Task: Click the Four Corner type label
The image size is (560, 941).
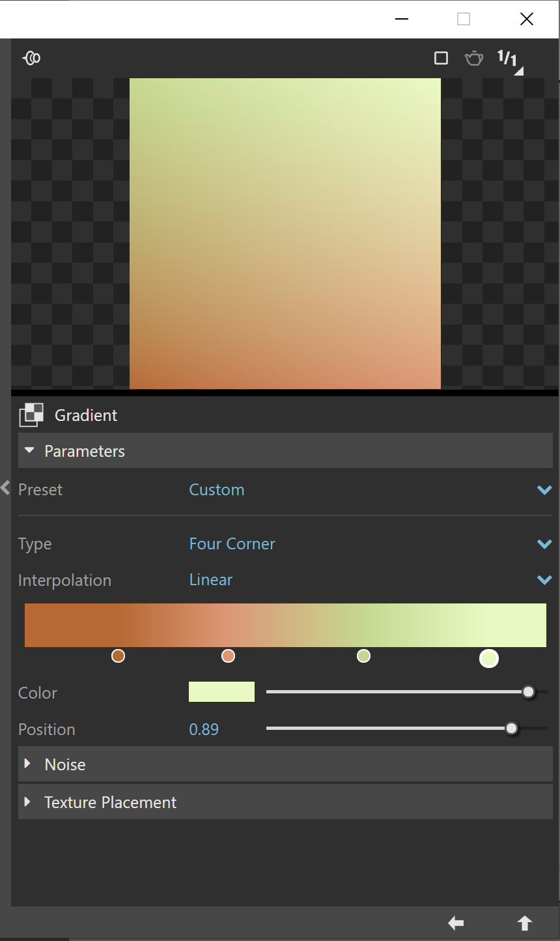Action: [x=232, y=543]
